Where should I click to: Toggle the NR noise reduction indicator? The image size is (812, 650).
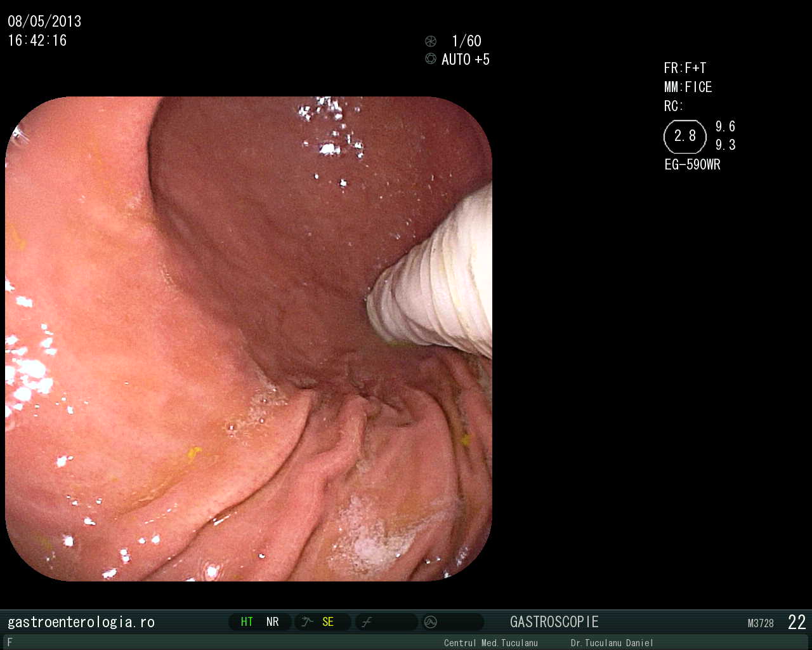(273, 622)
